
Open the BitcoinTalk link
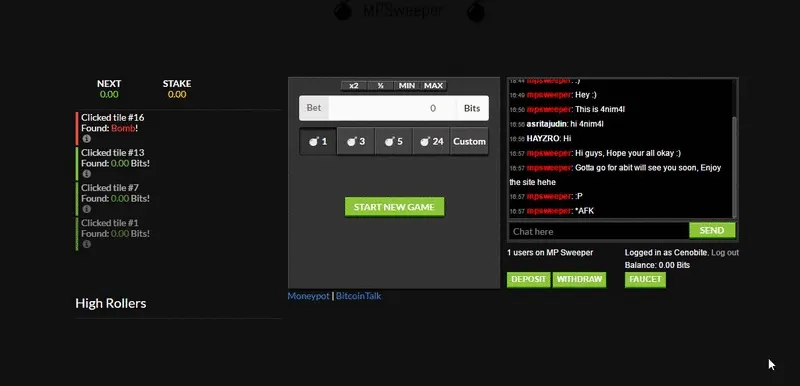358,296
